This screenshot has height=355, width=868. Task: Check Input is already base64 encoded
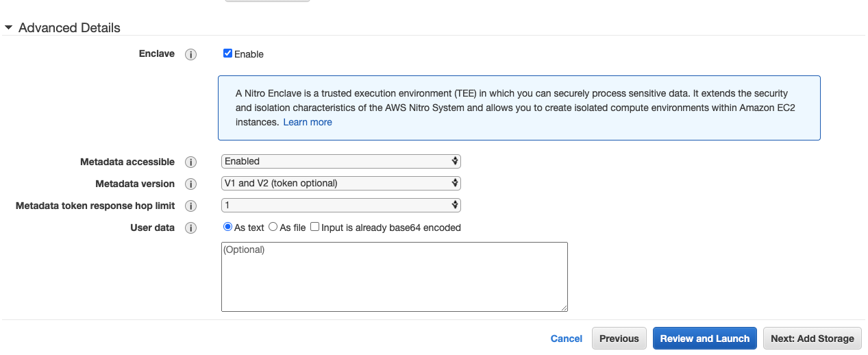(315, 227)
